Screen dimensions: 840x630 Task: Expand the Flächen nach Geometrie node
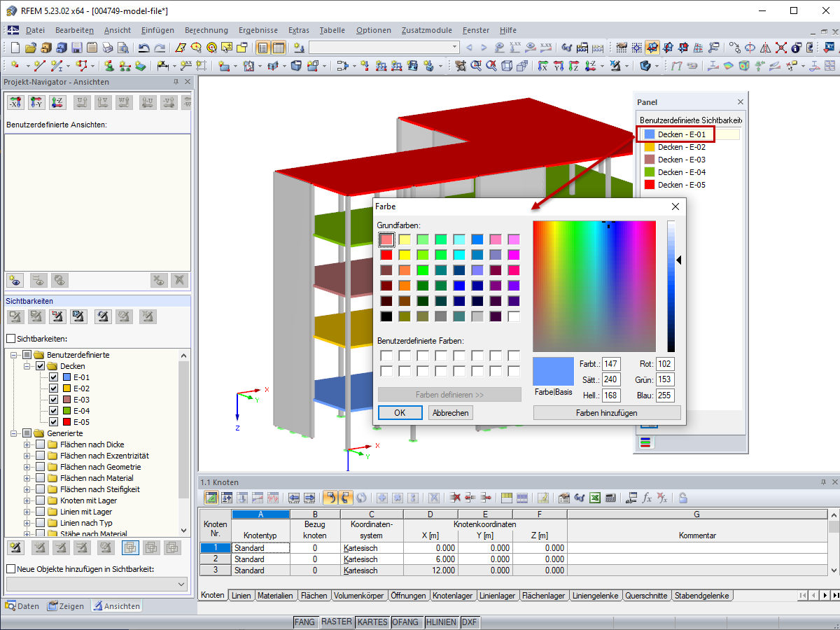tap(27, 467)
